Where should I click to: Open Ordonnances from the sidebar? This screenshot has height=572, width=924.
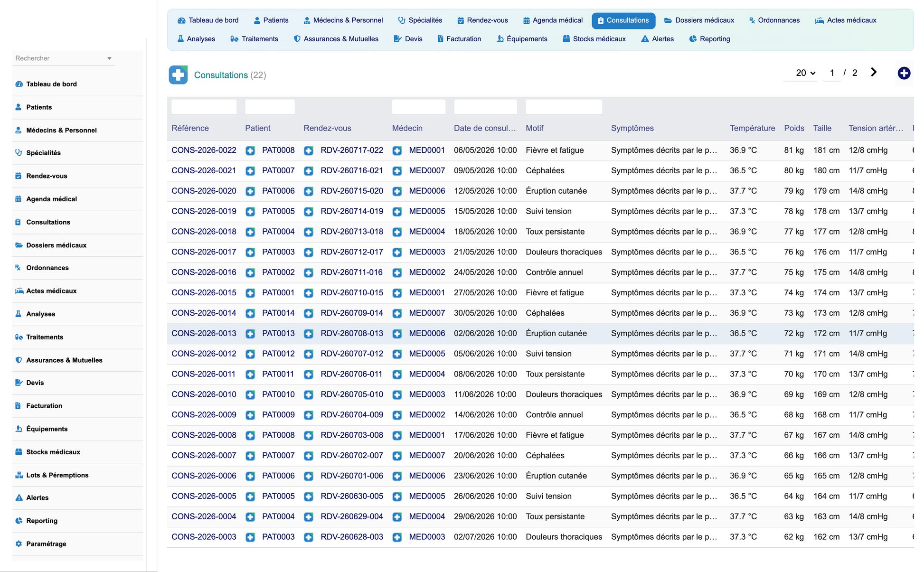click(x=47, y=268)
